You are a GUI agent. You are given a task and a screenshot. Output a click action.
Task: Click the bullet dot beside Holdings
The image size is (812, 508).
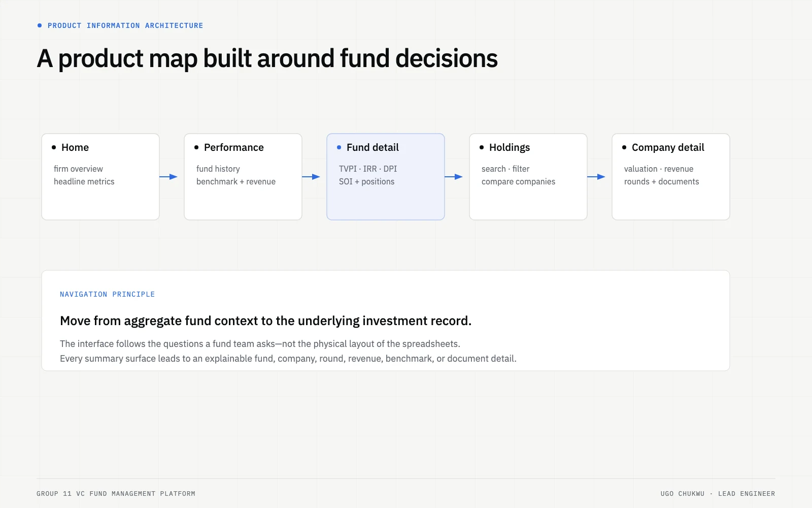482,147
